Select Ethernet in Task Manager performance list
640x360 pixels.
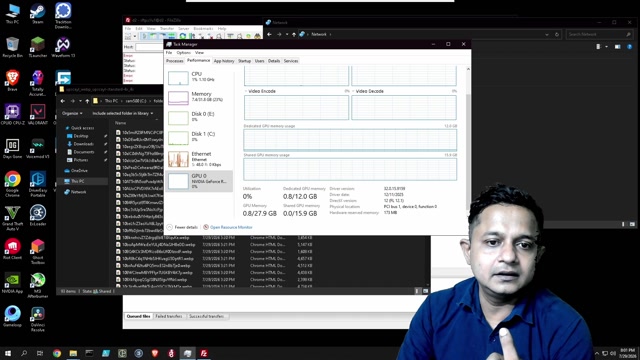click(199, 159)
